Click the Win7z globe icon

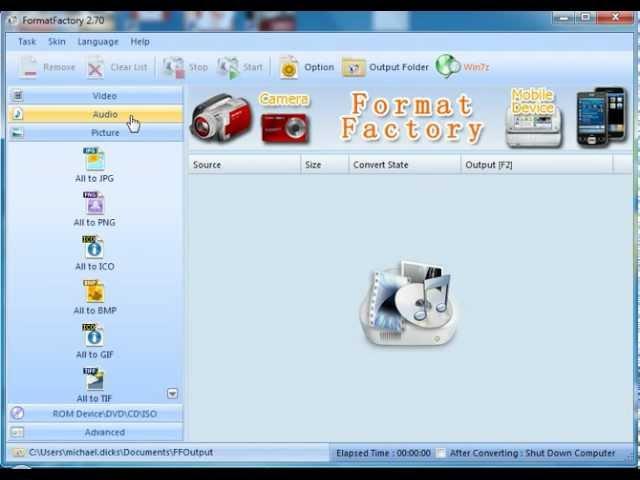point(448,66)
